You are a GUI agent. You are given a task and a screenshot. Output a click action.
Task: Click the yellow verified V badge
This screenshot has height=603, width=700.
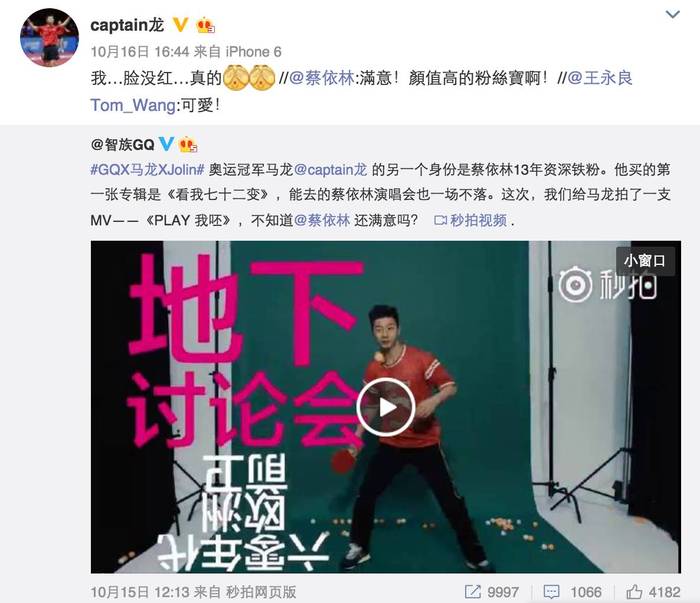click(x=180, y=25)
